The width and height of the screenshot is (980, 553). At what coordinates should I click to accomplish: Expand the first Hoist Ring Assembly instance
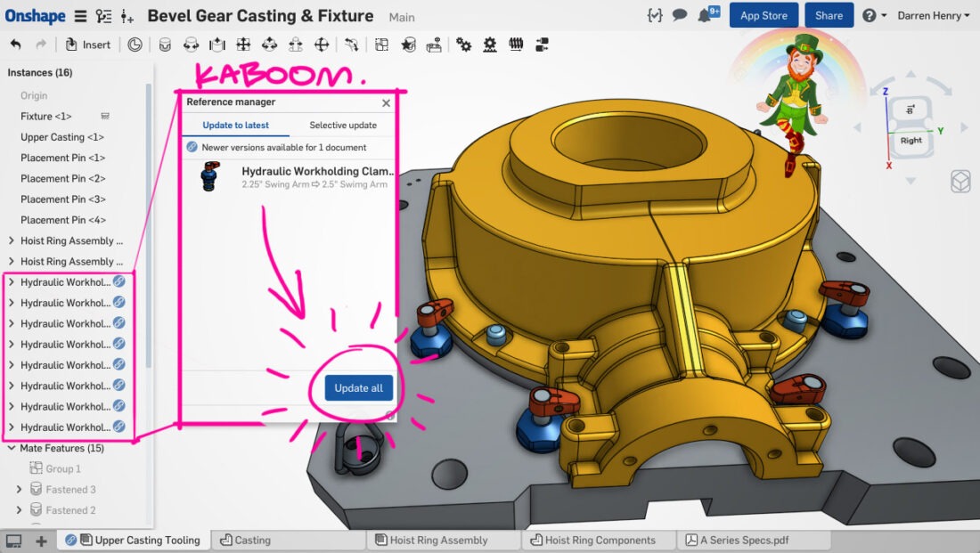[x=12, y=240]
